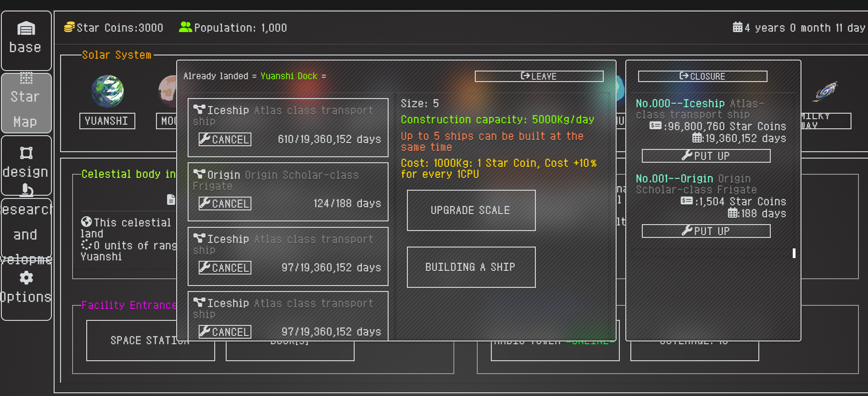The image size is (868, 396).
Task: Select the Yuanshi planet icon
Action: tap(107, 91)
